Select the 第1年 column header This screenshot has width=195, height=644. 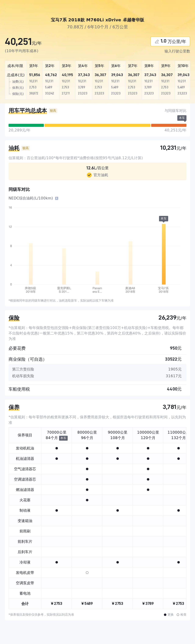click(x=34, y=66)
